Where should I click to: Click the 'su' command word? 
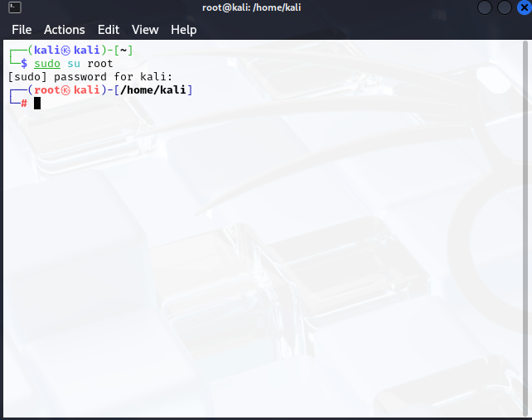[74, 64]
